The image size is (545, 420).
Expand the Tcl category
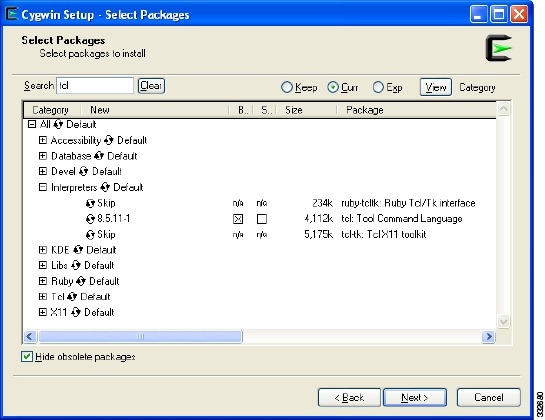pos(42,297)
